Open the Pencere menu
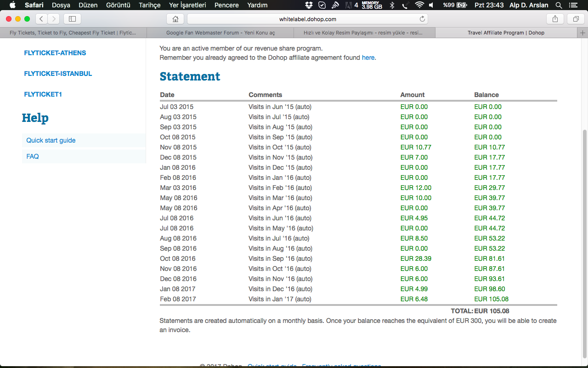This screenshot has width=588, height=368. pos(226,5)
